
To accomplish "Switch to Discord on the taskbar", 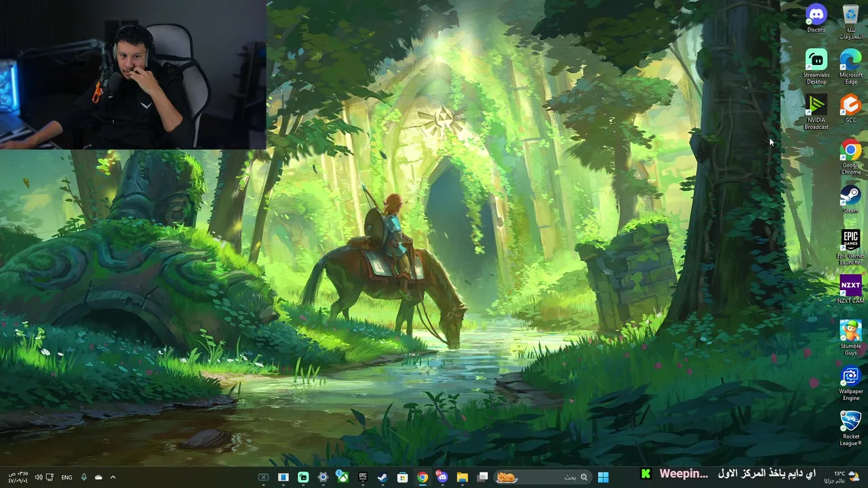I will (442, 477).
